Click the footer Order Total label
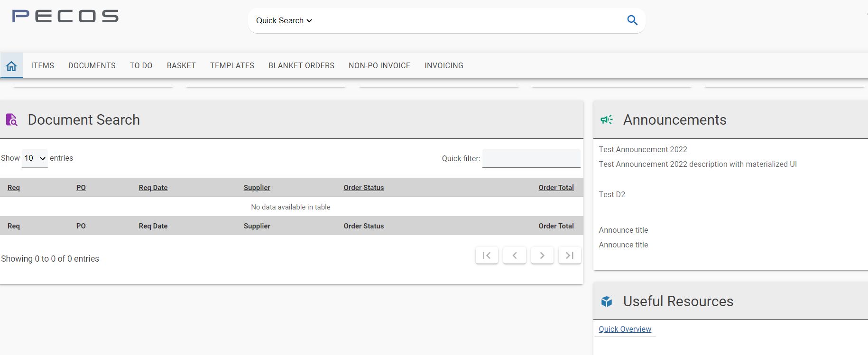Screen dimensions: 868x355 click(556, 226)
